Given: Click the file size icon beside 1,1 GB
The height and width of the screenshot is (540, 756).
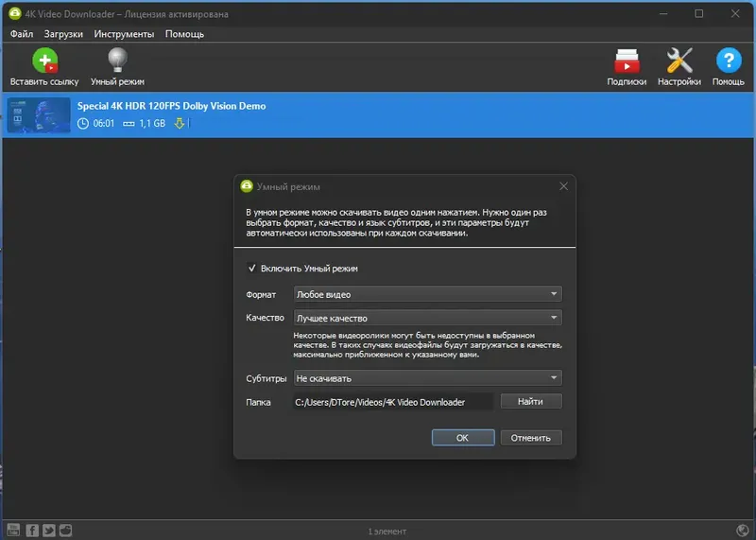Looking at the screenshot, I should [x=129, y=124].
